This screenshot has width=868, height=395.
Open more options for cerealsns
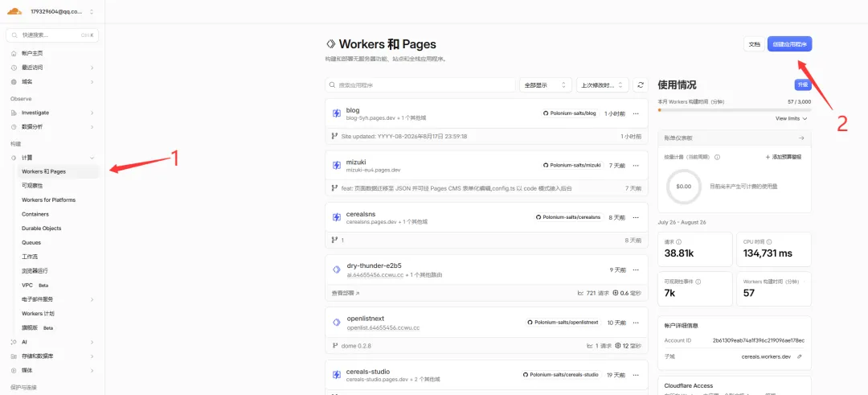tap(636, 217)
